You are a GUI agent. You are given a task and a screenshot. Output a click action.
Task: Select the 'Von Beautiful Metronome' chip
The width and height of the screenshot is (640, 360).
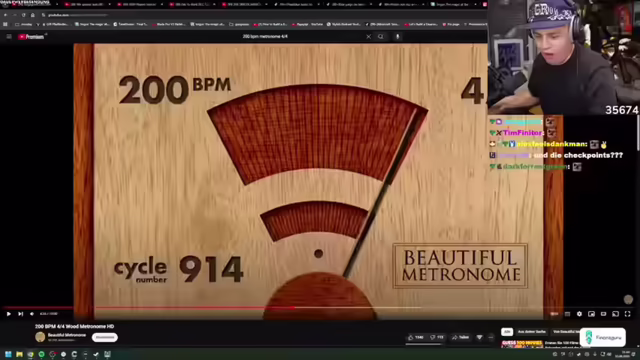(x=565, y=331)
